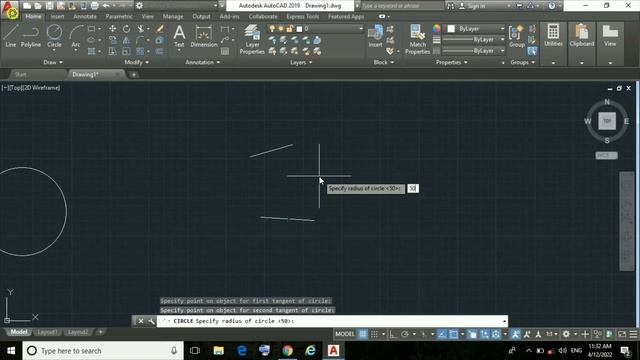Click the Rotate tool in Modify panel
640x360 pixels.
coord(127,29)
